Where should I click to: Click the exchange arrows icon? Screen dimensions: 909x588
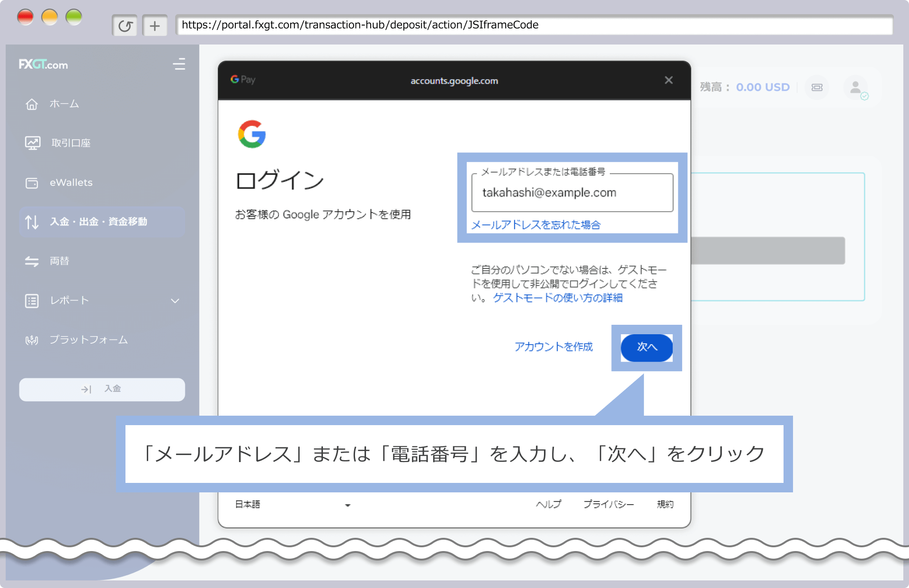click(x=32, y=261)
